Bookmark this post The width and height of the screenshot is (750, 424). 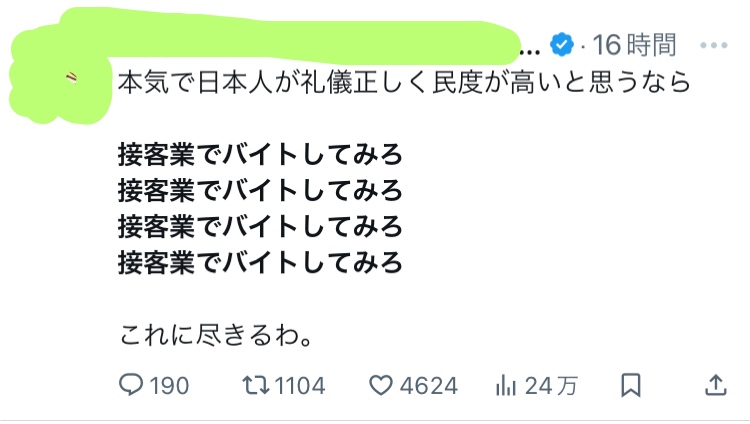631,385
